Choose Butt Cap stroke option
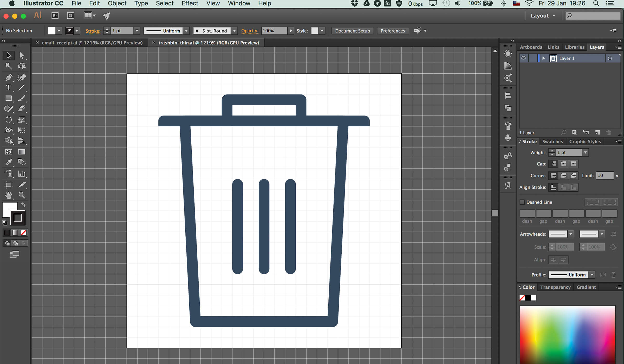This screenshot has width=624, height=364. point(554,164)
